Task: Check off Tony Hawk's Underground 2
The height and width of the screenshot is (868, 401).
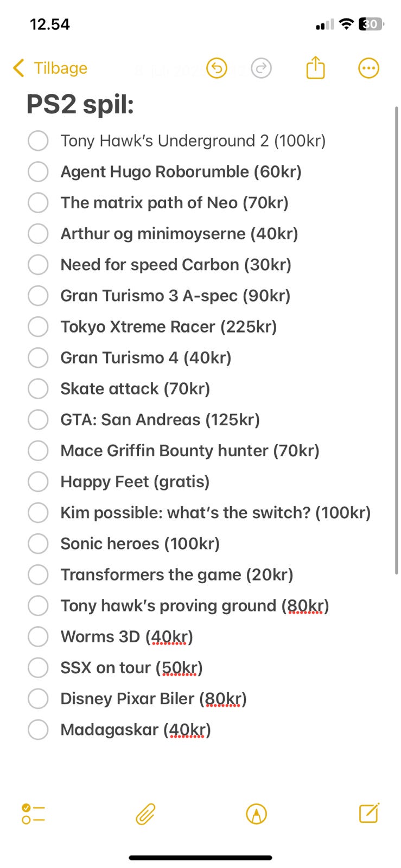Action: coord(38,141)
